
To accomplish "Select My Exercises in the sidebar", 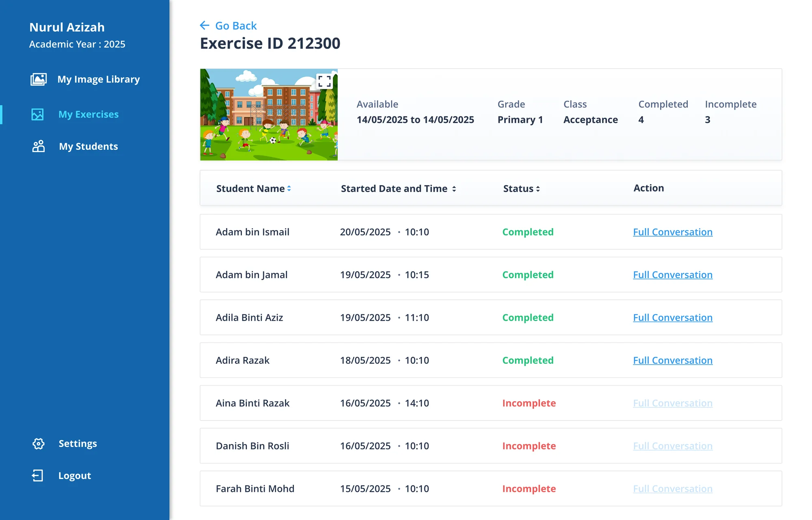I will [89, 114].
